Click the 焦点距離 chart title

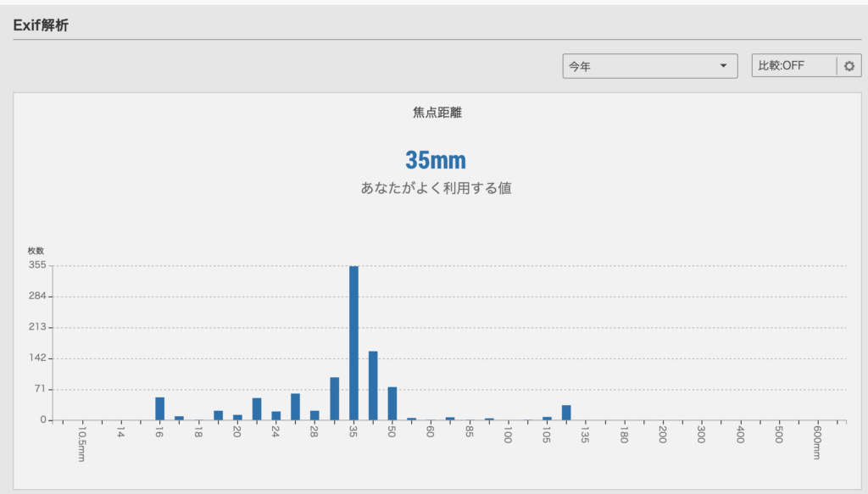coord(437,112)
